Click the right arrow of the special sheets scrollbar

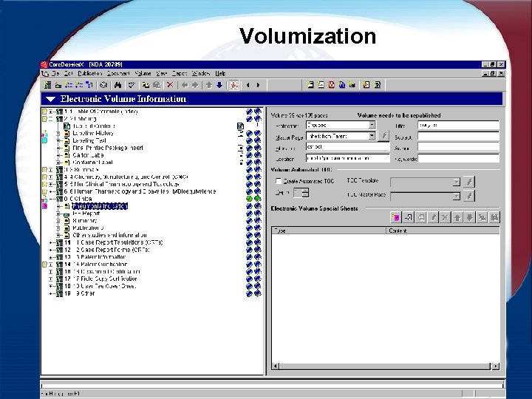[496, 366]
